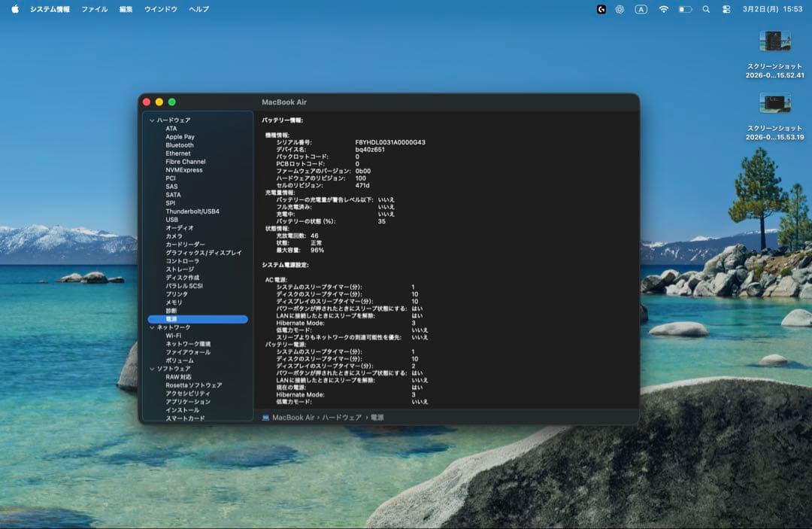The image size is (812, 529).
Task: Open the システム情報 app menu
Action: tap(50, 9)
